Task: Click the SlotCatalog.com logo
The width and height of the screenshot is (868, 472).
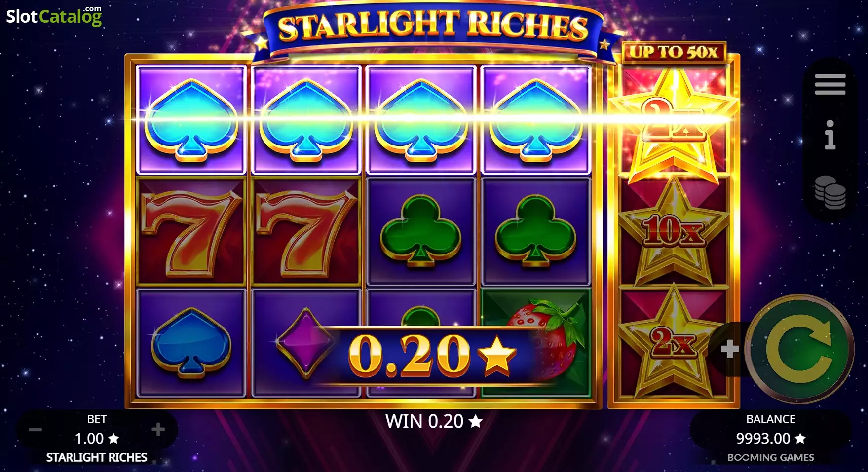Action: pos(54,16)
